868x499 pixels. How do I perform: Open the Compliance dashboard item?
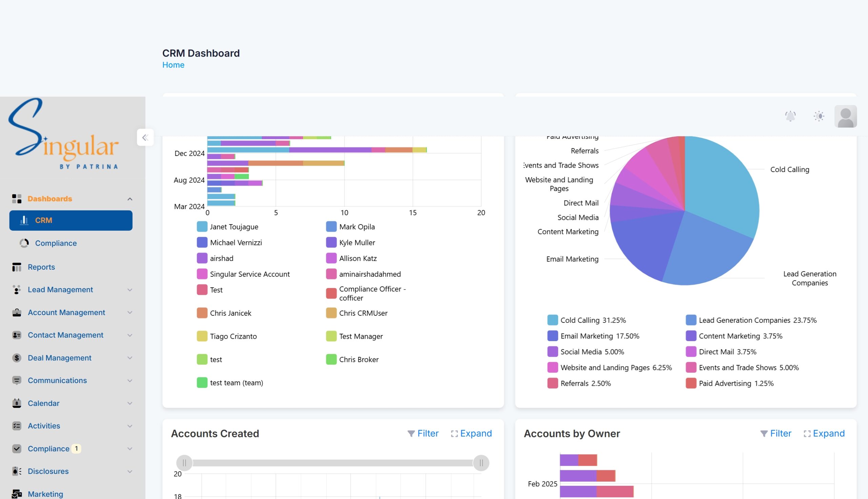tap(56, 243)
